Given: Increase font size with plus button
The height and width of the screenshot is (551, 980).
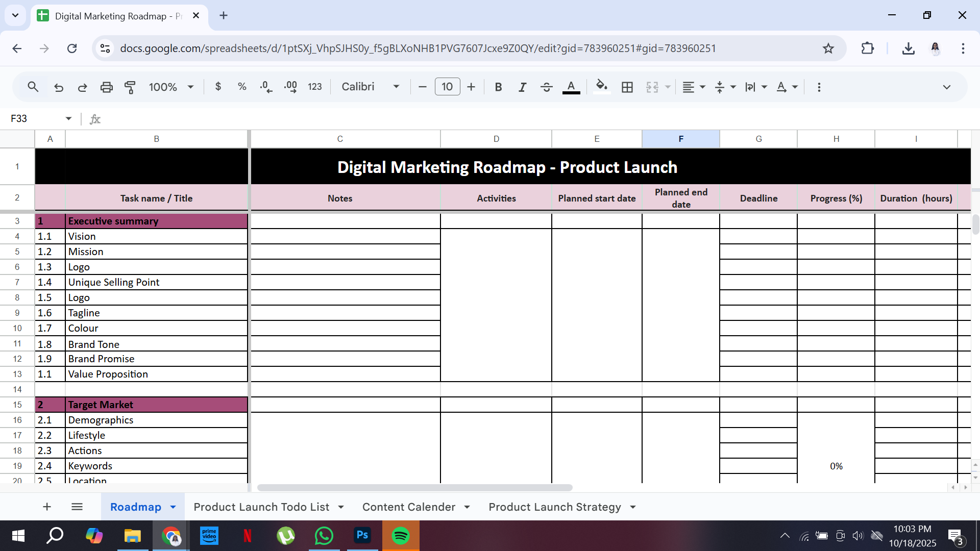Looking at the screenshot, I should pyautogui.click(x=471, y=87).
